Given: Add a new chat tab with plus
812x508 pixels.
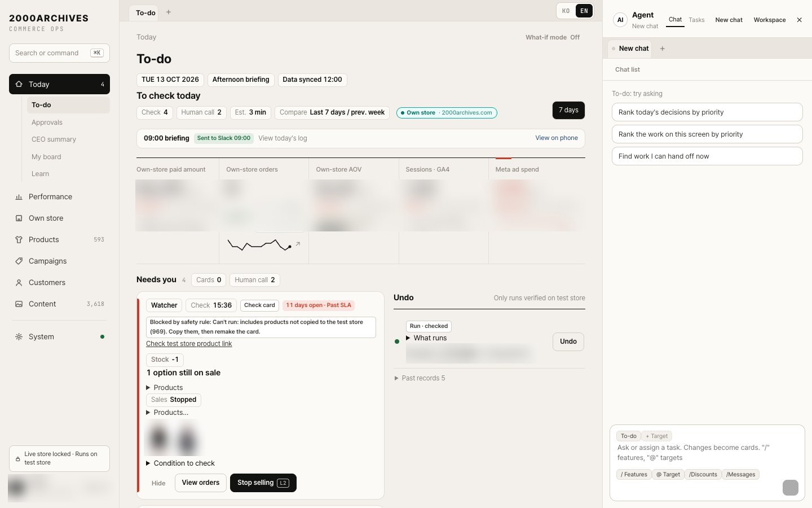Looking at the screenshot, I should click(x=663, y=49).
